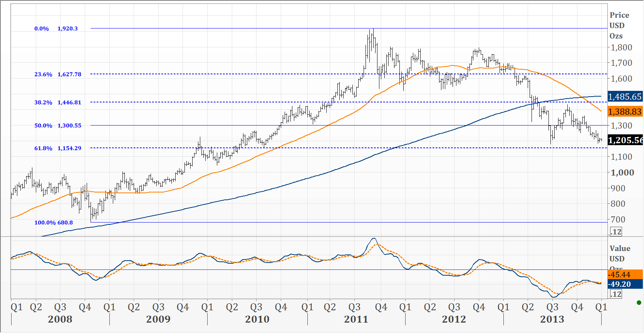Click the 100.0% 680.8 Fibonacci base label
The width and height of the screenshot is (644, 333).
click(x=54, y=223)
